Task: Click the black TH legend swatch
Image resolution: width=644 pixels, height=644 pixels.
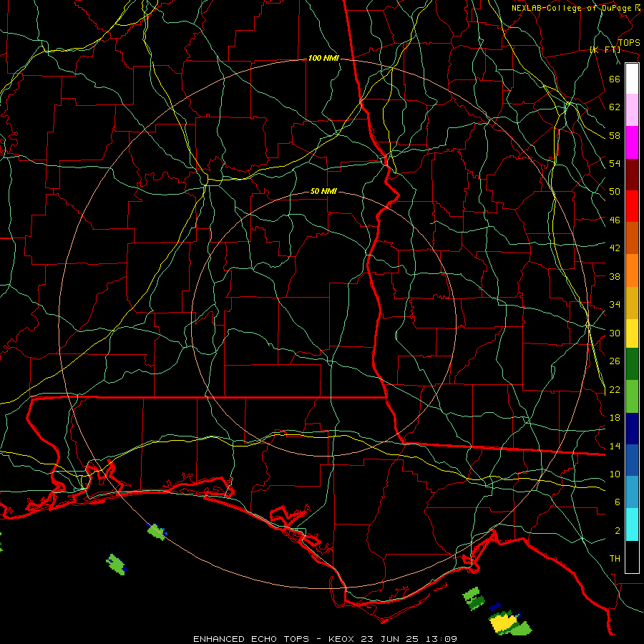Action: [x=632, y=557]
